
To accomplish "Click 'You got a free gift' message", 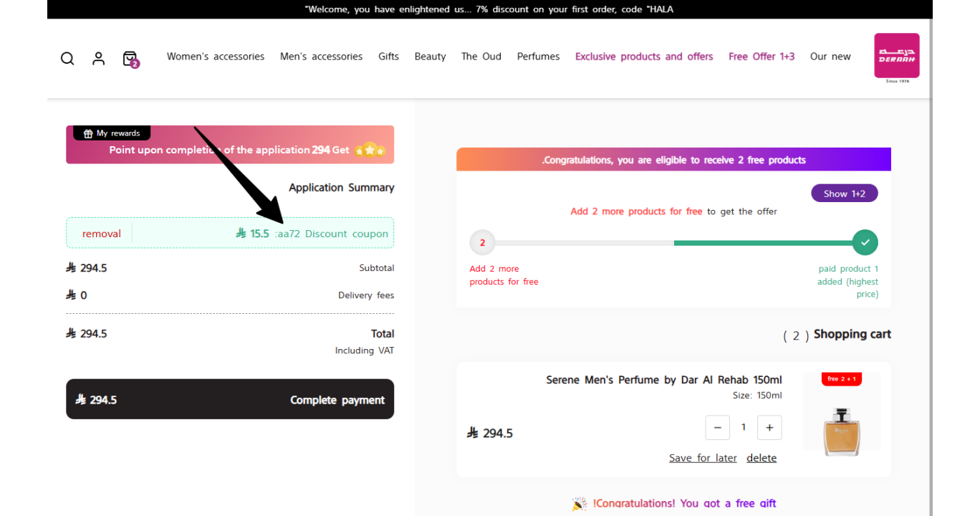I will pos(685,503).
